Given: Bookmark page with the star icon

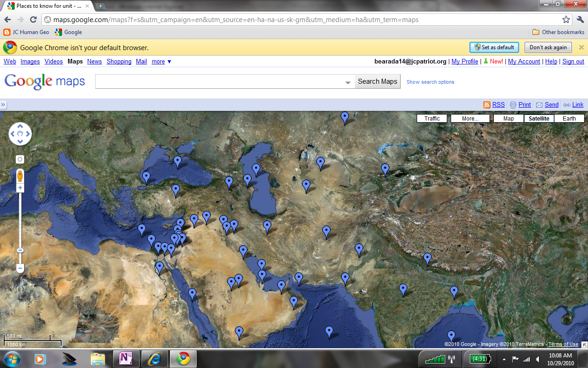Looking at the screenshot, I should (566, 20).
